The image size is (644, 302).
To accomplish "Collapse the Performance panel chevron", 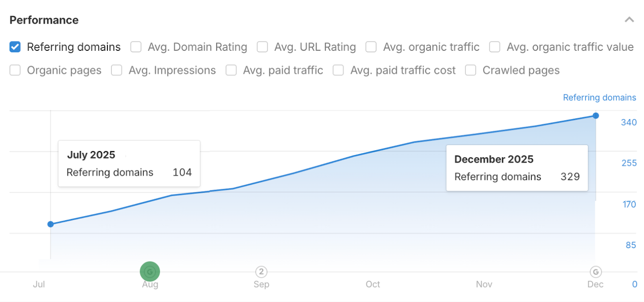I will [629, 20].
